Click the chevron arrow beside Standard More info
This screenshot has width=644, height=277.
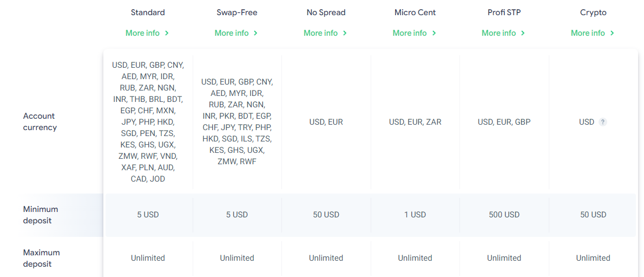click(x=167, y=33)
